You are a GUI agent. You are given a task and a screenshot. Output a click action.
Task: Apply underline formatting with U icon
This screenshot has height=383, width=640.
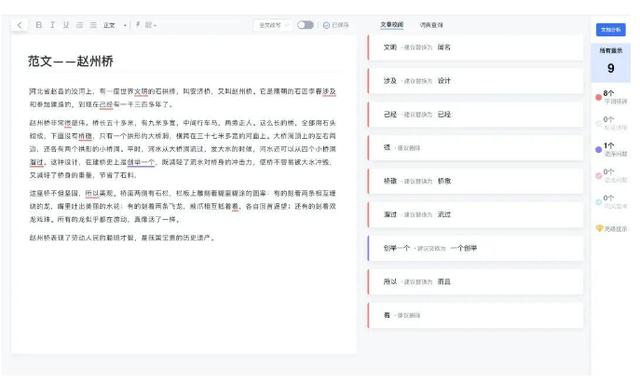pyautogui.click(x=66, y=25)
